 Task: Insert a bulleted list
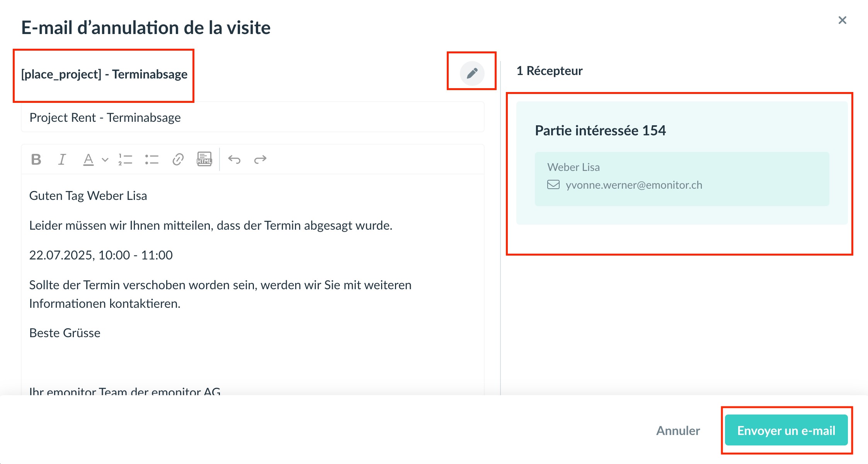tap(151, 159)
